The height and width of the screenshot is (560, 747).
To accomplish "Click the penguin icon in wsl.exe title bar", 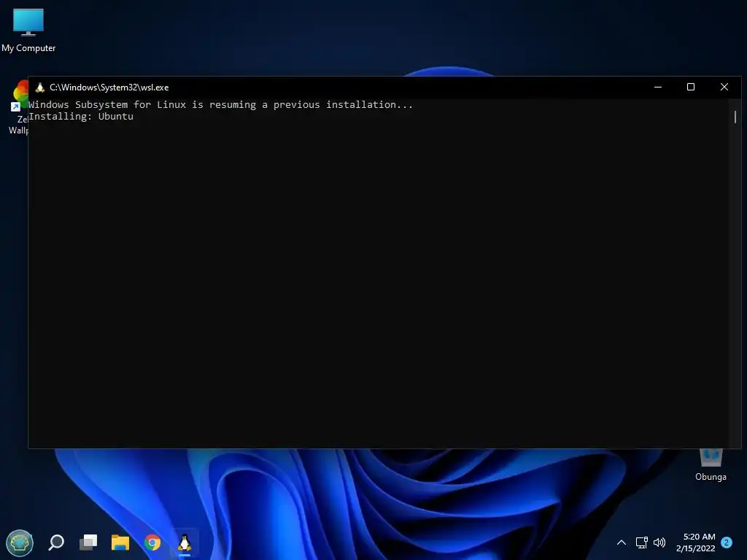I will [40, 87].
